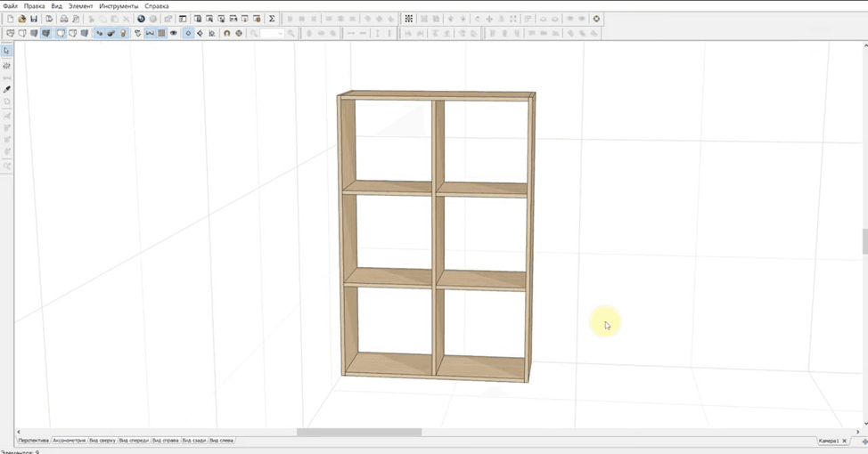
Task: Click the horizontal scrollbar thumb
Action: point(359,432)
